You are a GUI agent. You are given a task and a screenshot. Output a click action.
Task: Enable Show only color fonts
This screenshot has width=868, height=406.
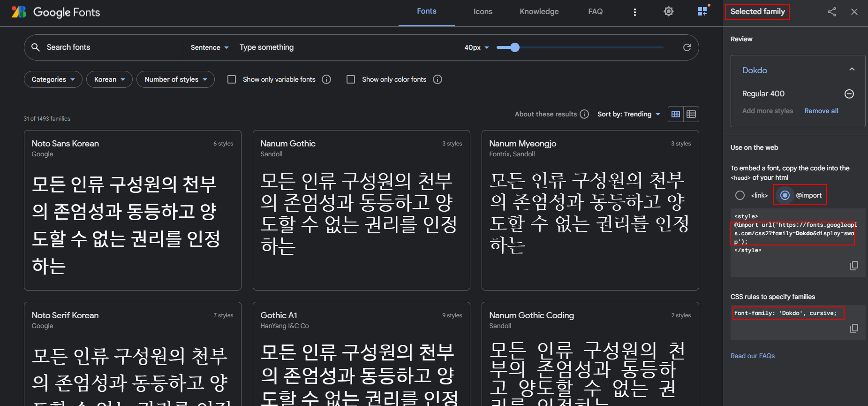click(x=351, y=79)
